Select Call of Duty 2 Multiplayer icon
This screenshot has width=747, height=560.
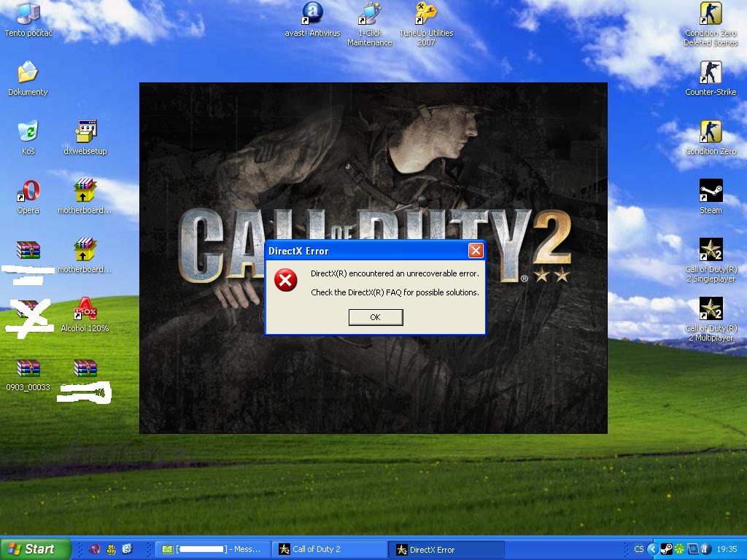[711, 319]
